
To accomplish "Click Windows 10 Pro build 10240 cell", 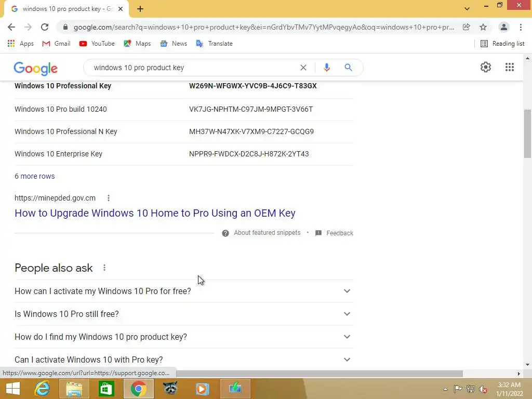I will coord(61,109).
